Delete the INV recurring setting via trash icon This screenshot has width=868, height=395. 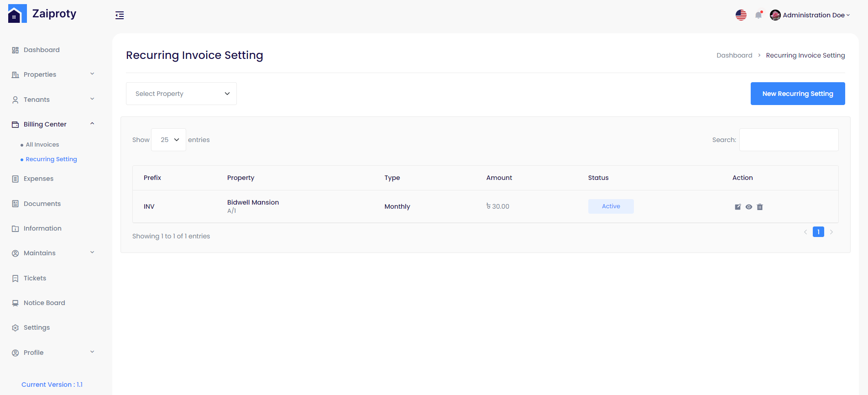[x=760, y=207]
